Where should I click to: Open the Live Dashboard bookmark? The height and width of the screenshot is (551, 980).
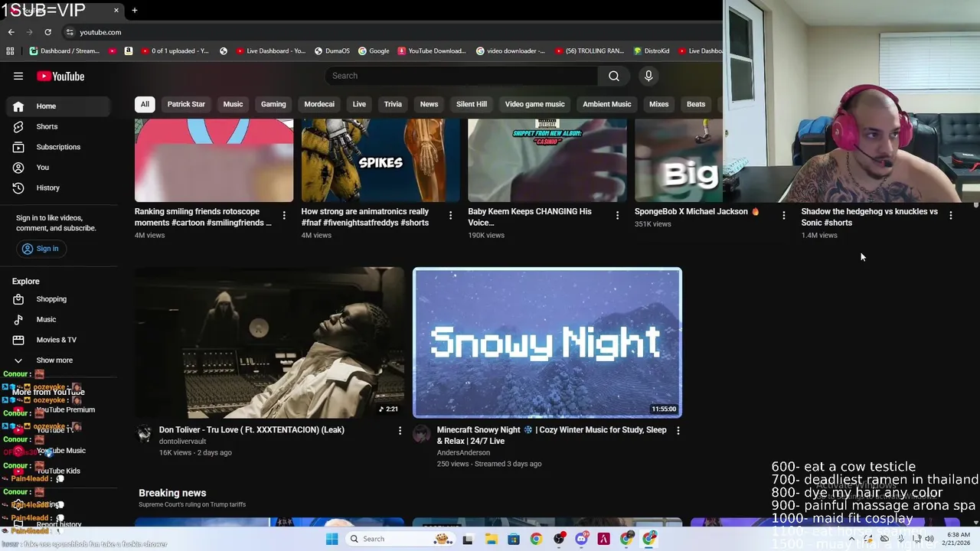[x=271, y=51]
